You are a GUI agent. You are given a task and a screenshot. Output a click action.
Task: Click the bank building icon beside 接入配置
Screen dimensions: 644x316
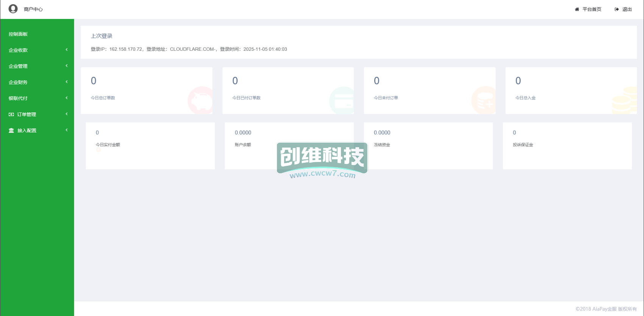tap(11, 131)
